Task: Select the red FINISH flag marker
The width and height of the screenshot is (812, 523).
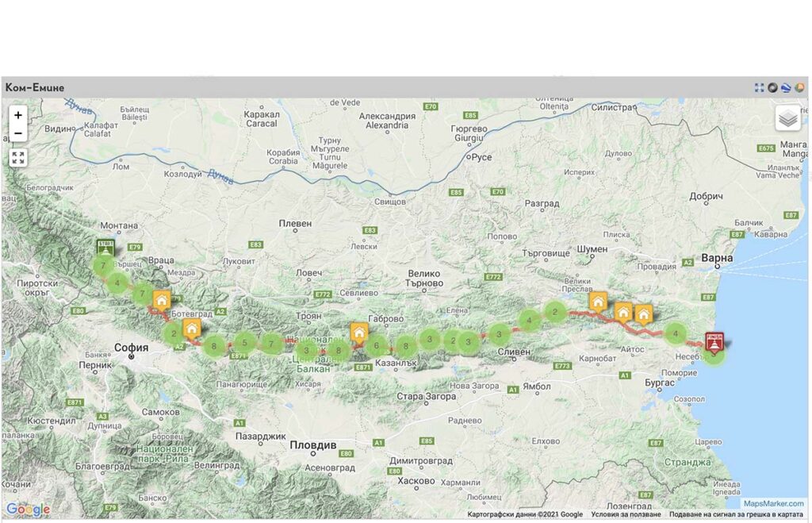Action: (714, 343)
